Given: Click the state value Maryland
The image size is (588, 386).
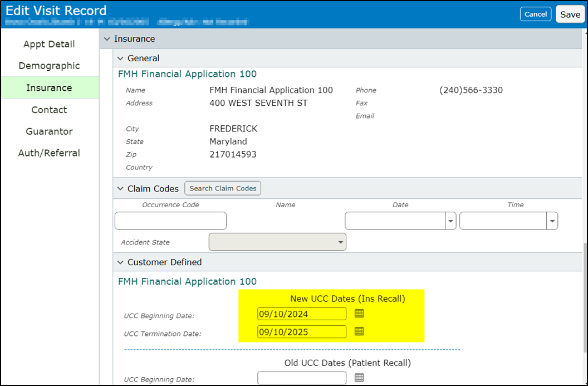Looking at the screenshot, I should (228, 142).
